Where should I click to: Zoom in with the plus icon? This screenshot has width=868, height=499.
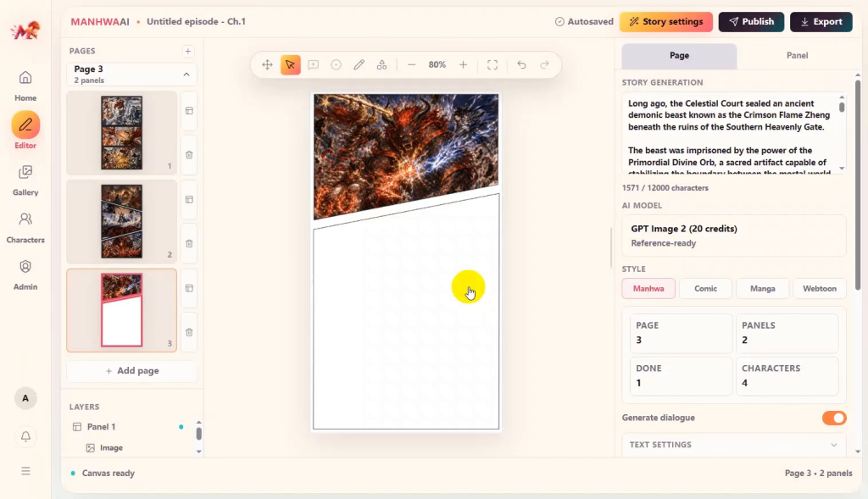[x=464, y=64]
